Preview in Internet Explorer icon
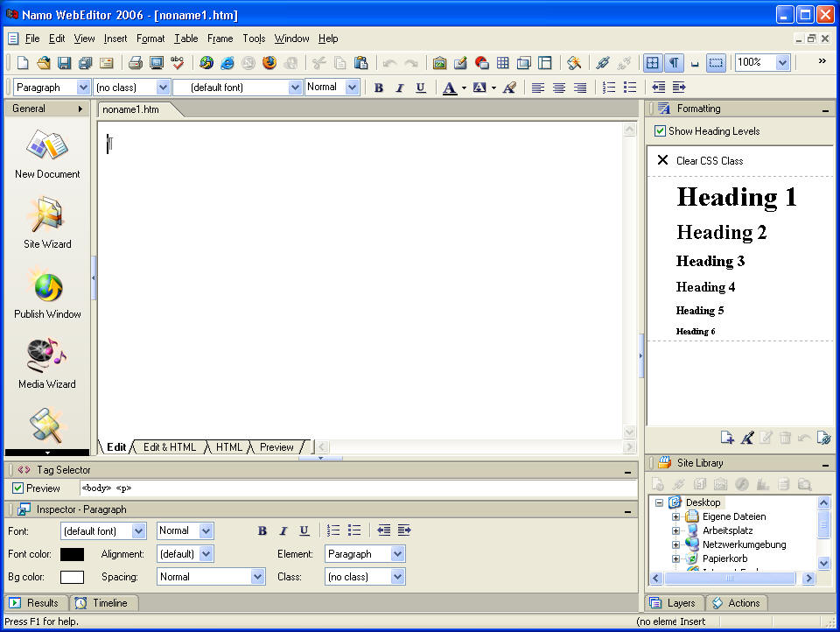The image size is (840, 632). [x=227, y=63]
